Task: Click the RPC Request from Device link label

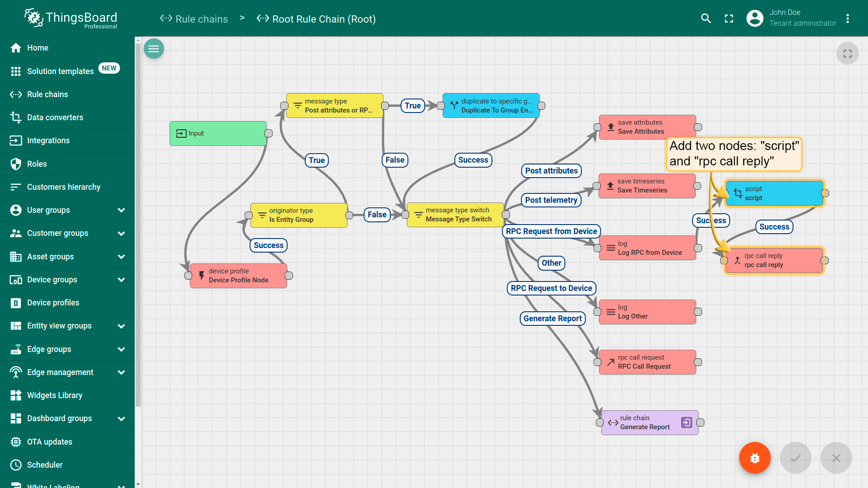Action: pos(551,231)
